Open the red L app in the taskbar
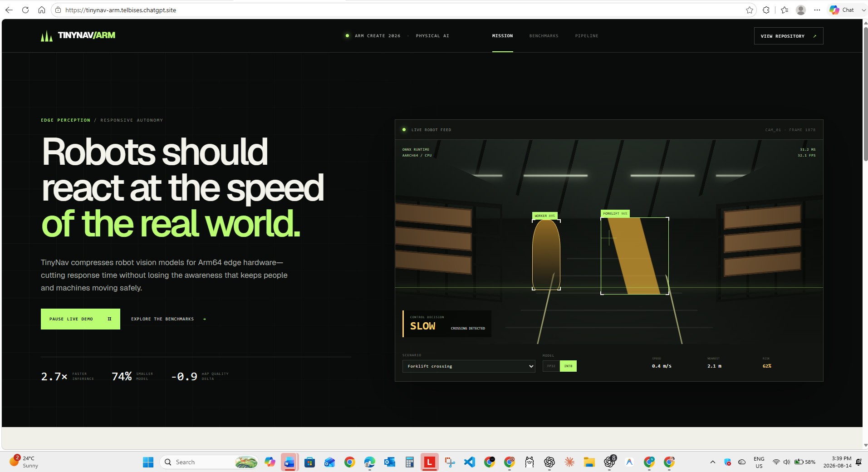 coord(429,462)
